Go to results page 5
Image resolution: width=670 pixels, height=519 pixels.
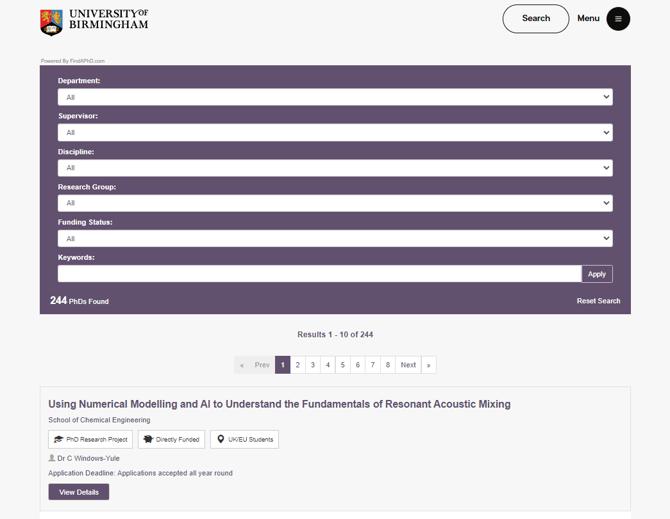click(x=343, y=365)
